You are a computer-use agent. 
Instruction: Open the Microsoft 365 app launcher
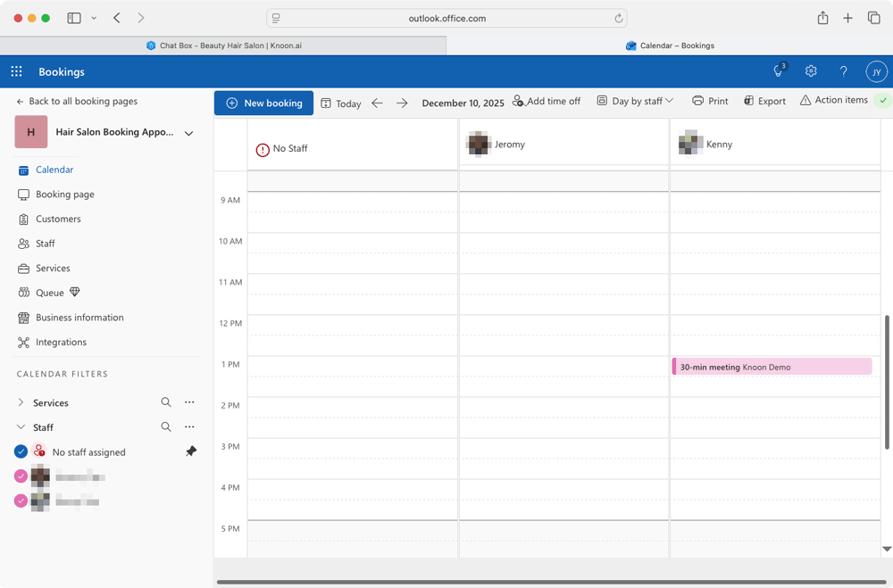(x=15, y=71)
